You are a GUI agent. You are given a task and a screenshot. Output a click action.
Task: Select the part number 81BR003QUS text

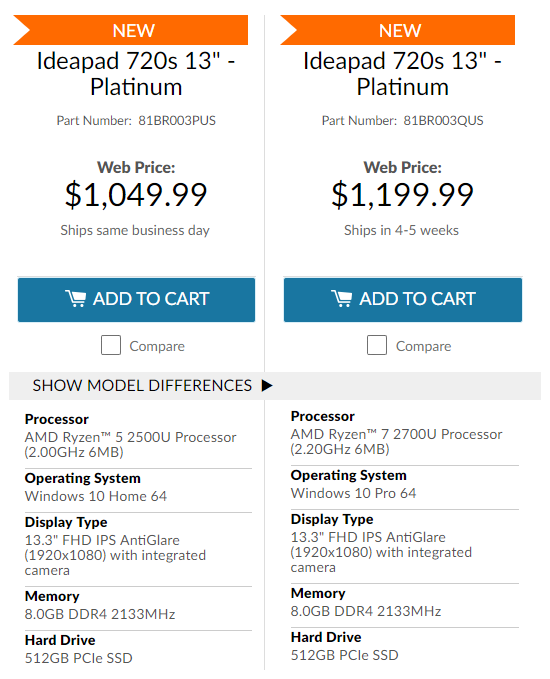pyautogui.click(x=443, y=120)
